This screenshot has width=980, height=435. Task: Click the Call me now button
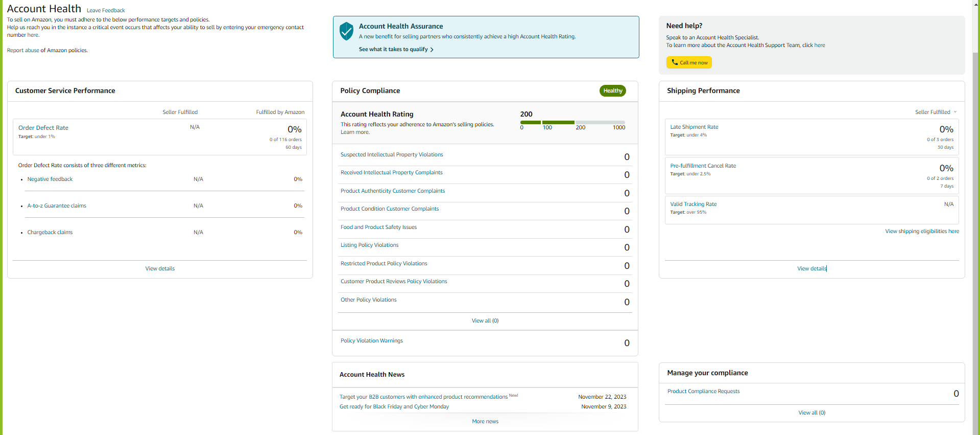click(x=689, y=62)
